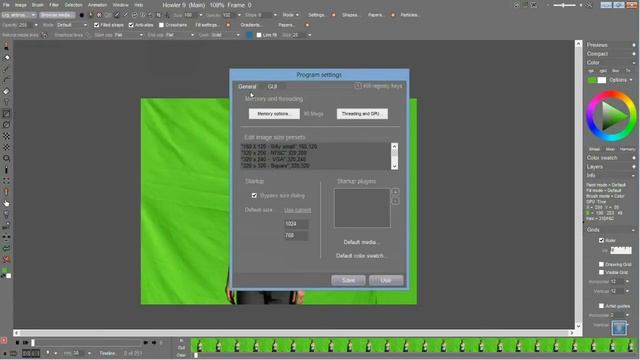
Task: Open the Liq. airbrush preset dropdown
Action: [19, 15]
